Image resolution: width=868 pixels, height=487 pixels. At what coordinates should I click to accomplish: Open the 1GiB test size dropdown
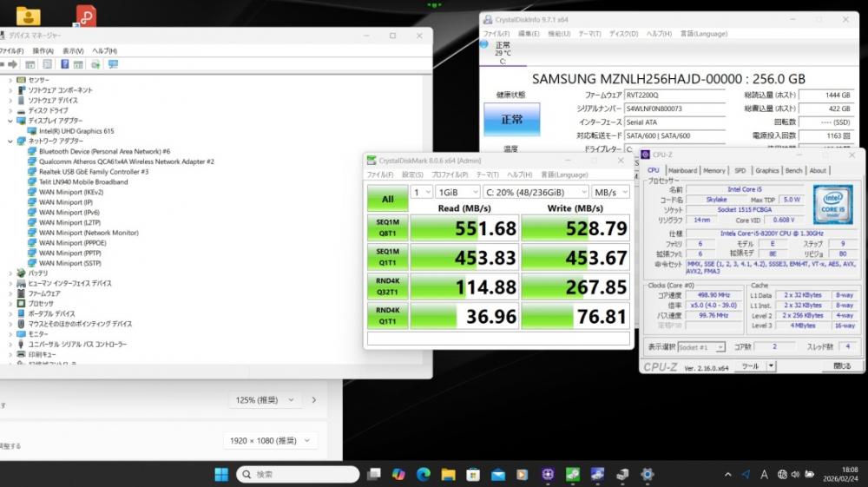point(457,192)
